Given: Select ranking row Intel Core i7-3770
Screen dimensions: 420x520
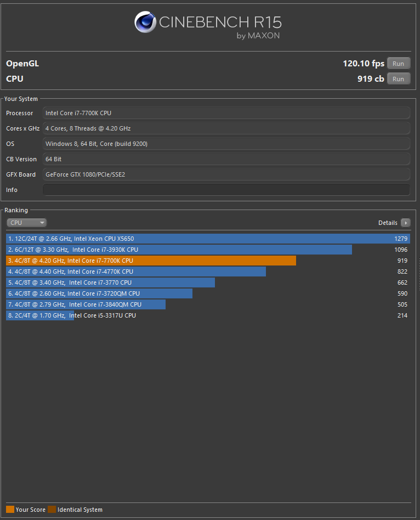Looking at the screenshot, I should [208, 282].
